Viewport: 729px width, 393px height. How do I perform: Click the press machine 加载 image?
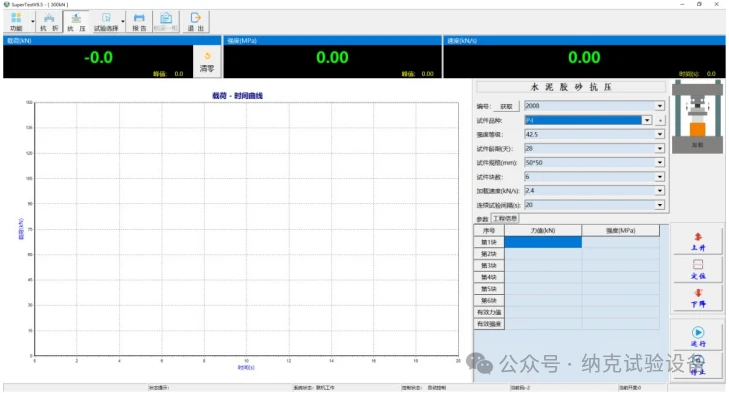(697, 116)
